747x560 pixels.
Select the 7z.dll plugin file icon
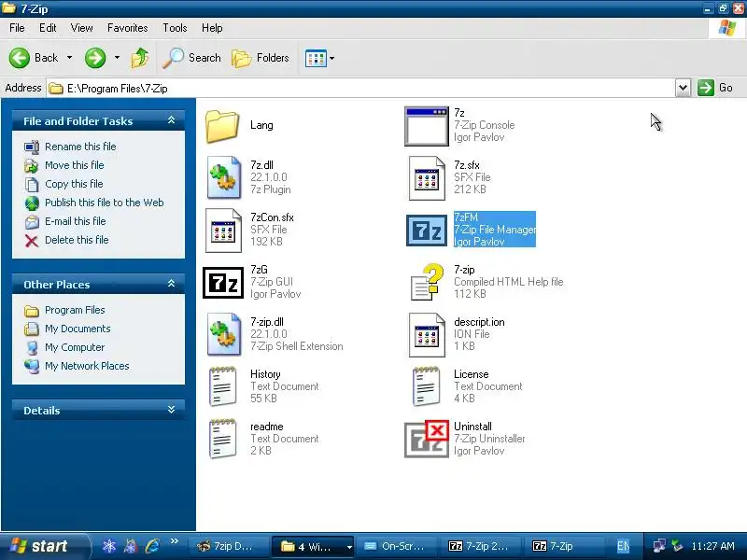point(223,177)
